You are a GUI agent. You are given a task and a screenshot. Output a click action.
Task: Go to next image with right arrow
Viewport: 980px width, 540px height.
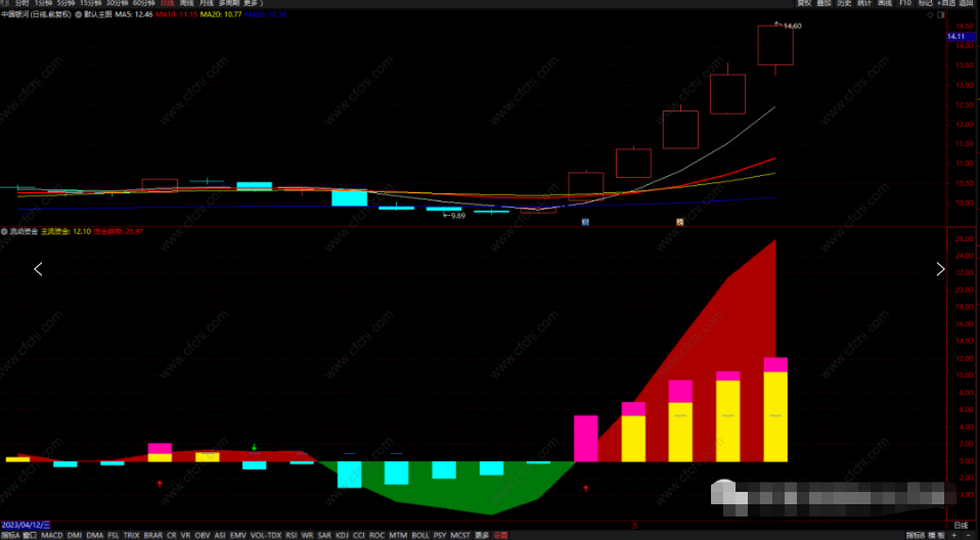point(940,269)
